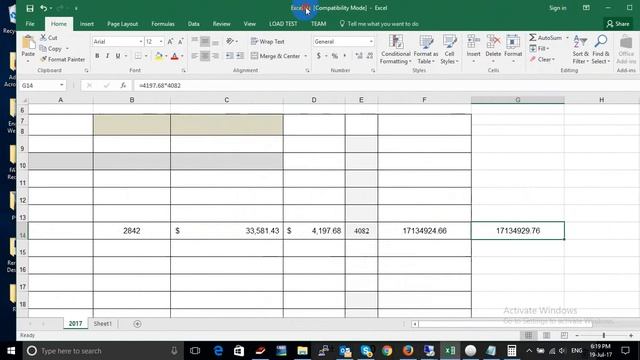Enable Wrap Text
This screenshot has height=360, width=640.
pos(267,42)
